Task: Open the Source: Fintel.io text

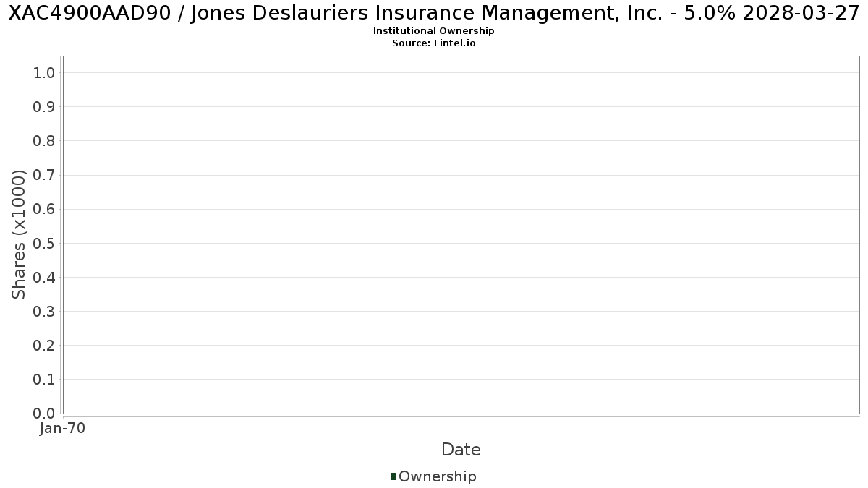Action: (x=434, y=43)
